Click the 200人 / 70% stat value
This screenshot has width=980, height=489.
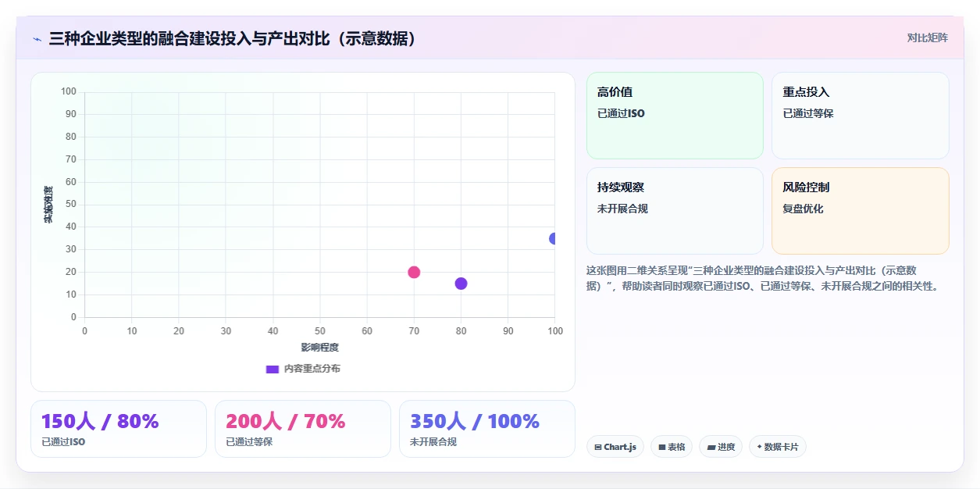tap(286, 421)
